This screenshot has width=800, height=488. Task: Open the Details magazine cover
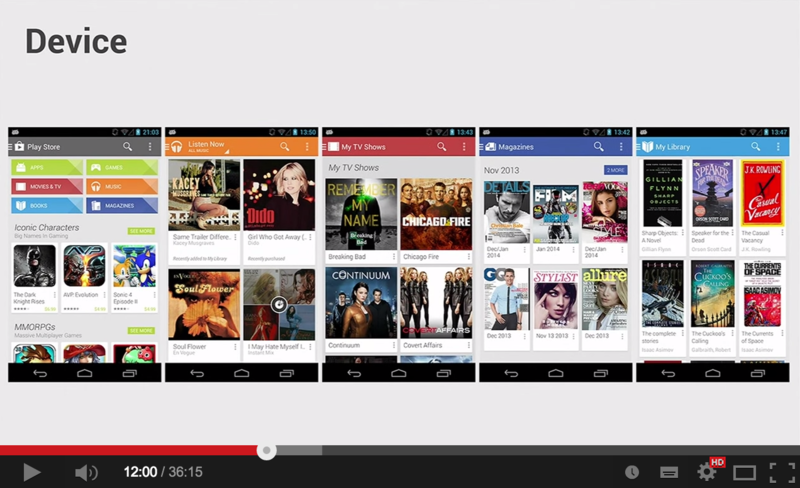click(507, 212)
